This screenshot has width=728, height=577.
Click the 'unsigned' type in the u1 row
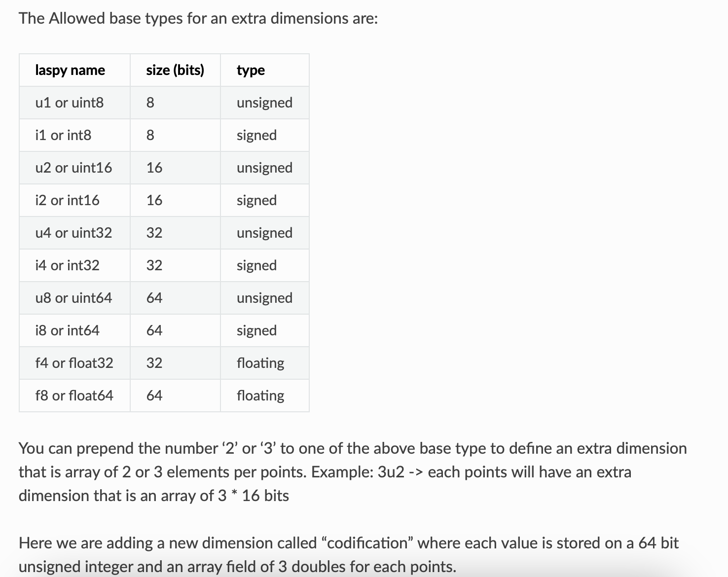pos(264,103)
